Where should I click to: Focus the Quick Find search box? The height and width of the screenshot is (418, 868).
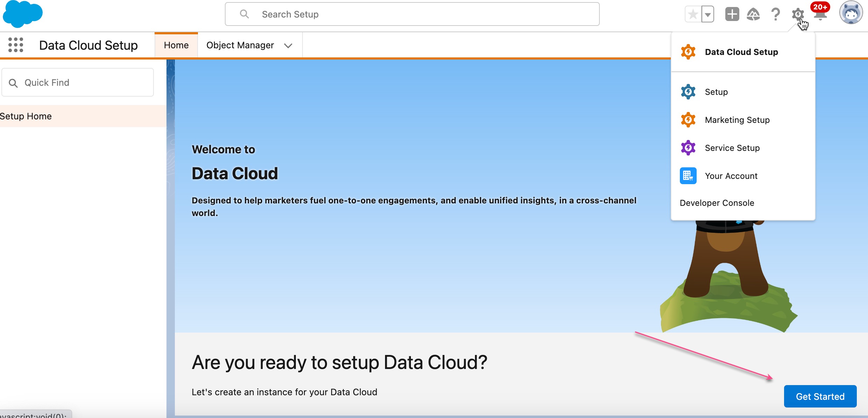[x=78, y=83]
